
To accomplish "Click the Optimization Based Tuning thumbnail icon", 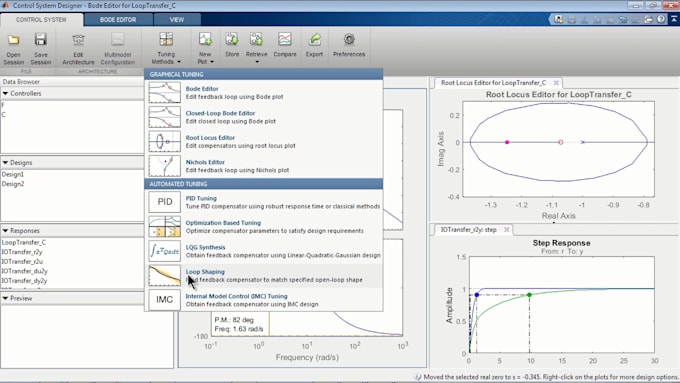I will pos(164,226).
